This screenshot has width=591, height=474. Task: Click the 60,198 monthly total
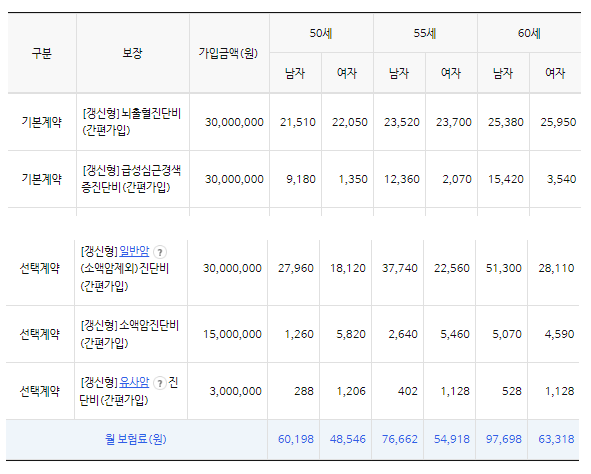click(296, 439)
